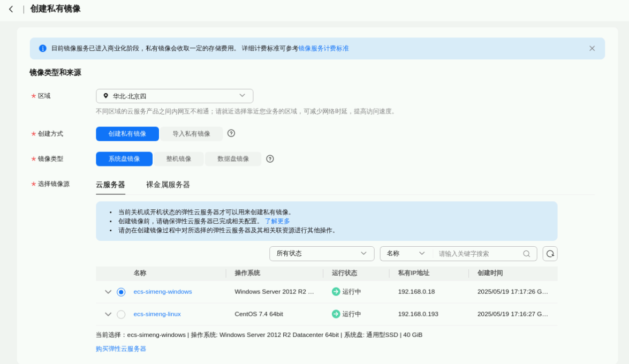The height and width of the screenshot is (364, 629).
Task: Open the 所有状态 status filter dropdown
Action: (321, 254)
